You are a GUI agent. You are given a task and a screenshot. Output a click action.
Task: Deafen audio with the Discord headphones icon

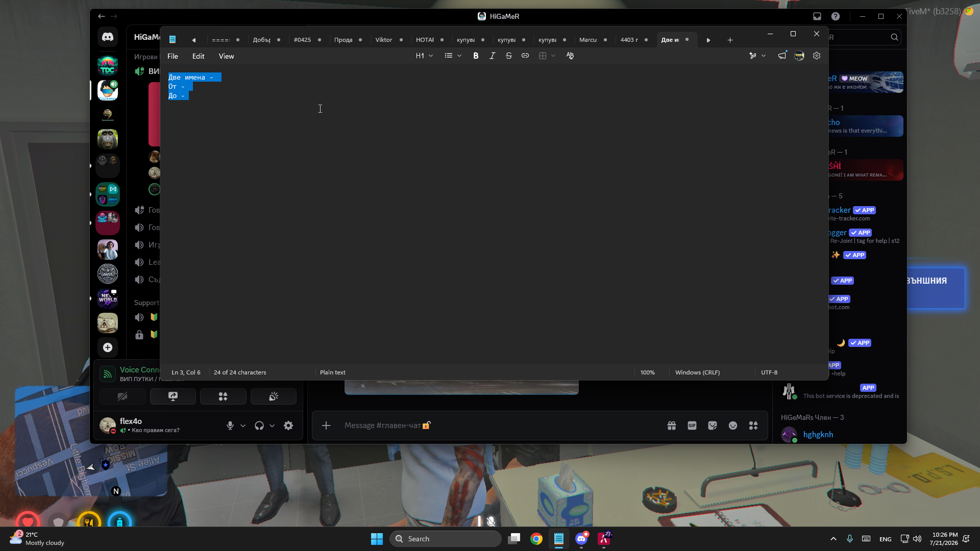tap(259, 425)
